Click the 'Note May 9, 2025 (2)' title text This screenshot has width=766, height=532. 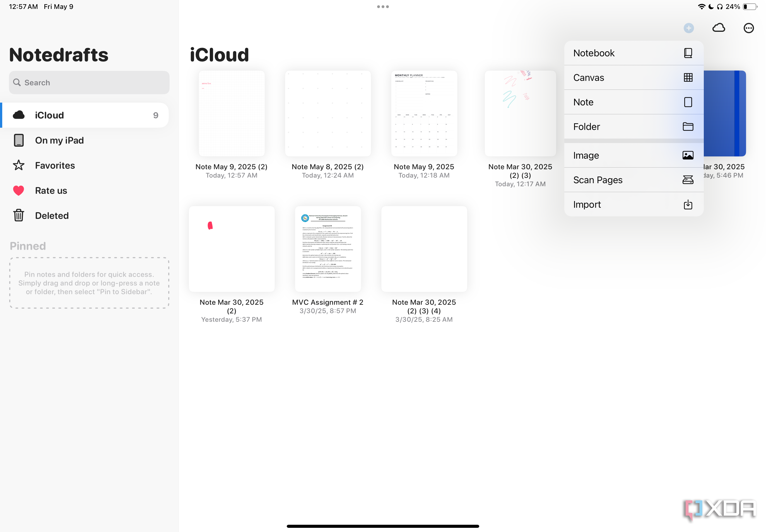(x=232, y=167)
